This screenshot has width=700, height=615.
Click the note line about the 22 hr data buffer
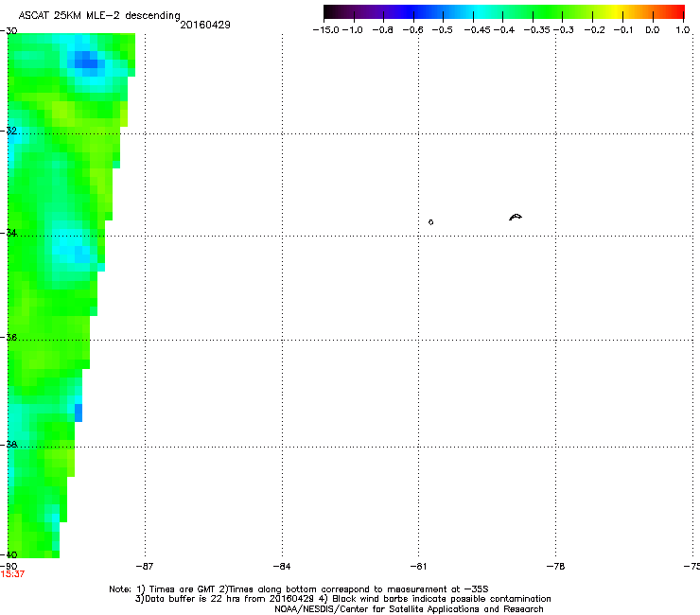pos(342,599)
